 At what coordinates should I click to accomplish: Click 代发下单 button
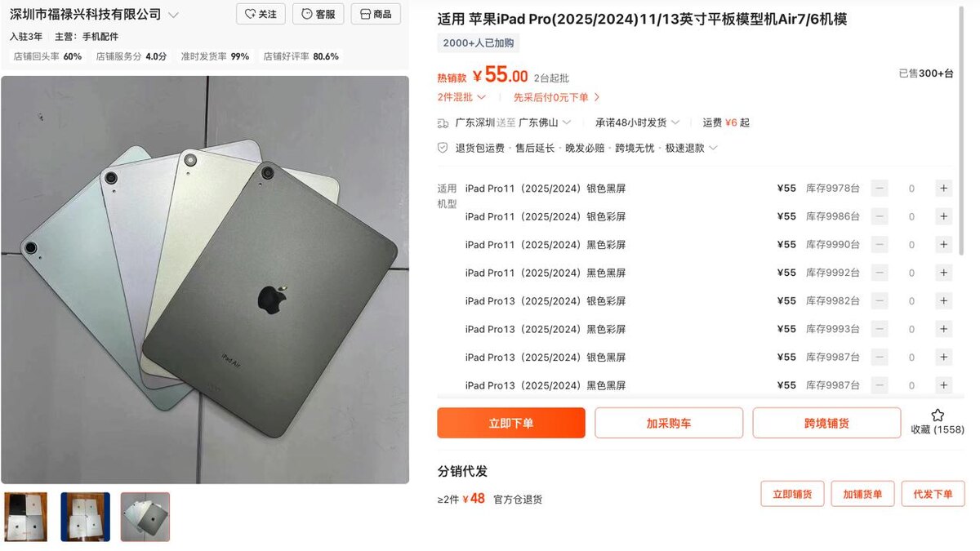[x=933, y=494]
